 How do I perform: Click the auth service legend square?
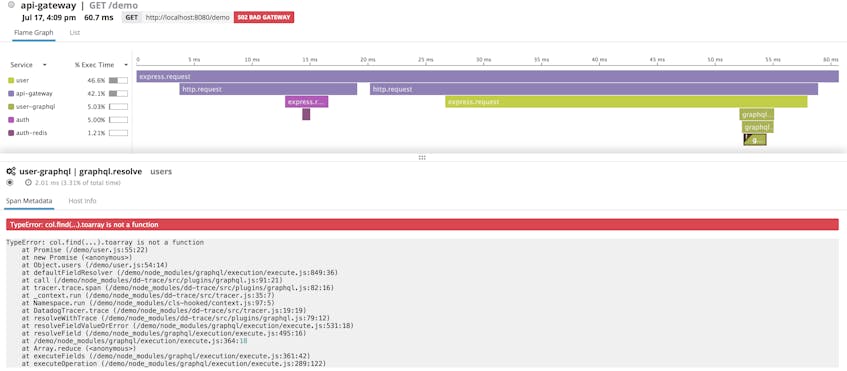pyautogui.click(x=11, y=120)
